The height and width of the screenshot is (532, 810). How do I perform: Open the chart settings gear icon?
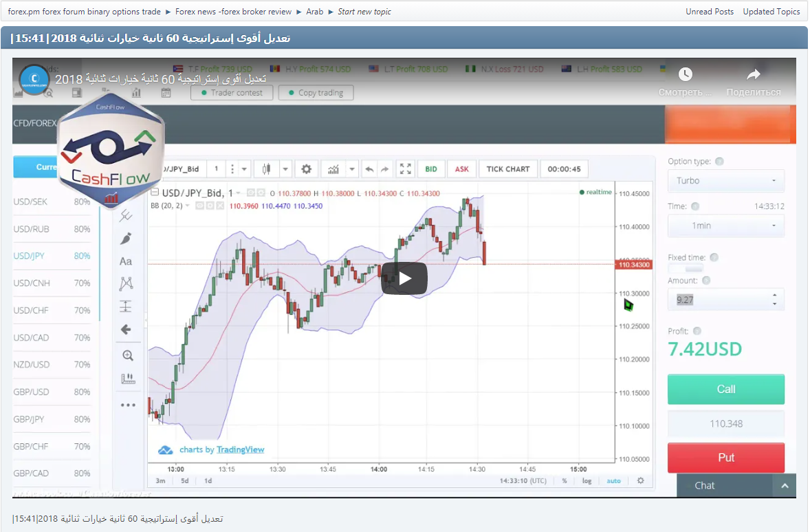coord(306,169)
